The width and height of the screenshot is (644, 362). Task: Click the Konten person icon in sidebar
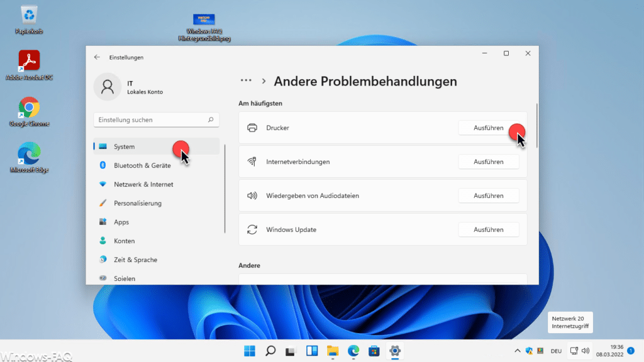(x=103, y=241)
